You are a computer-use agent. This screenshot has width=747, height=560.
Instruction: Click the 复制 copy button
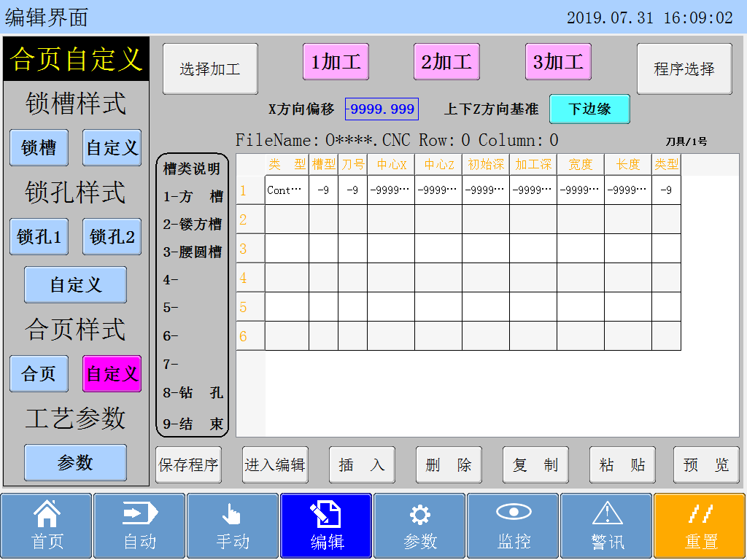[535, 464]
